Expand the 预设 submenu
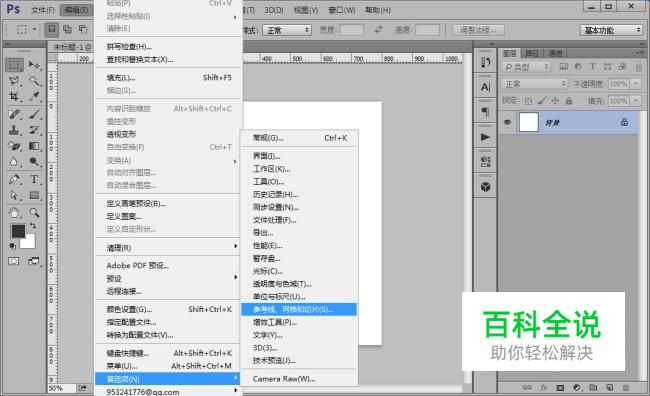This screenshot has width=650, height=396. pyautogui.click(x=169, y=278)
